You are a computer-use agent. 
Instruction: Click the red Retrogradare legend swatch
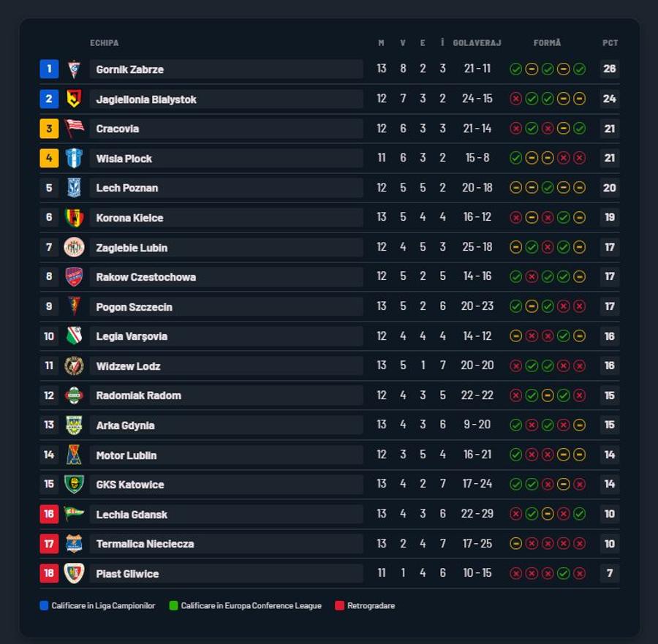pyautogui.click(x=339, y=605)
